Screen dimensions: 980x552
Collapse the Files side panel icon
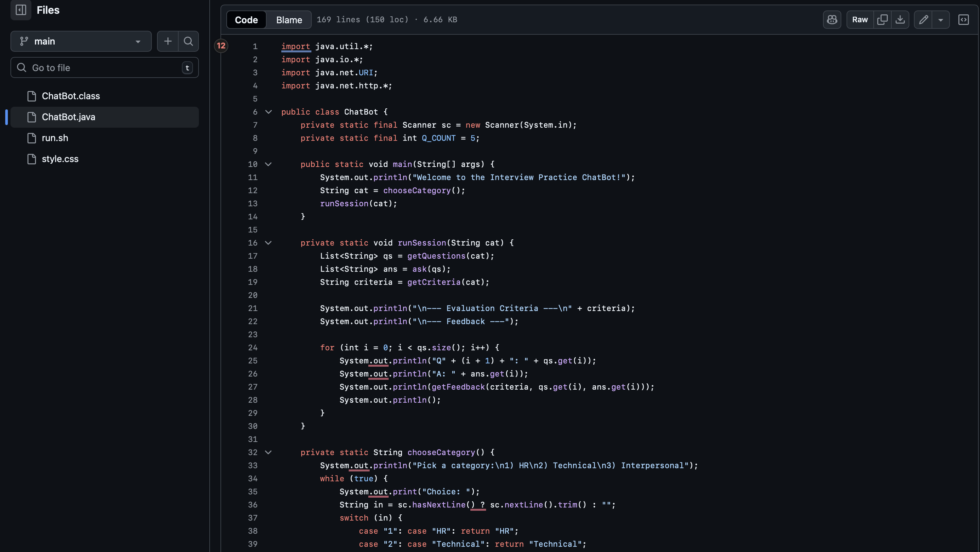click(x=21, y=10)
